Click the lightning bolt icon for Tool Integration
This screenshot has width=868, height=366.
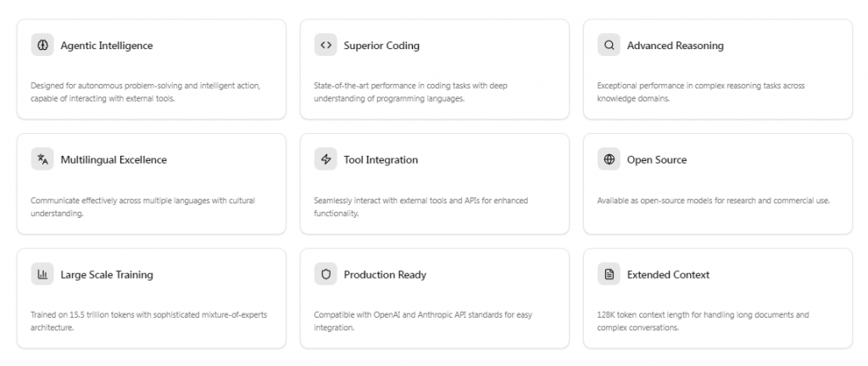point(326,160)
